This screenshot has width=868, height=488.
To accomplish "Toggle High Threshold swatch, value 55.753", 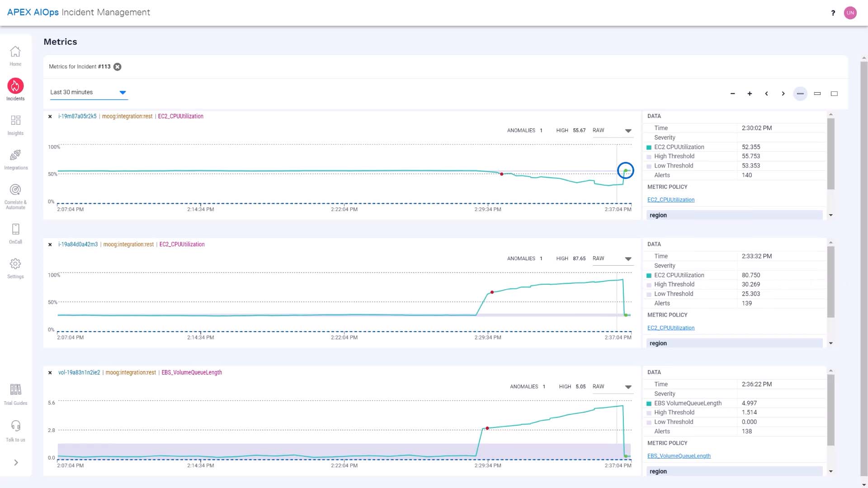I will pyautogui.click(x=649, y=157).
